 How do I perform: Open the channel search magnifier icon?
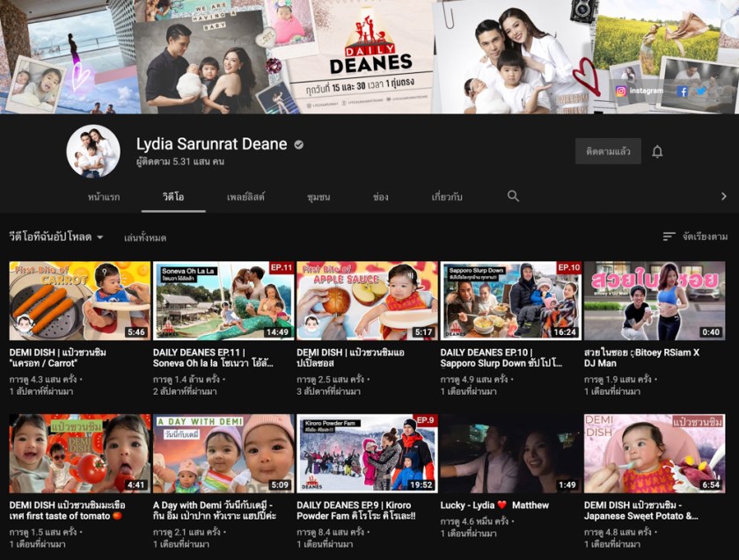click(x=513, y=196)
